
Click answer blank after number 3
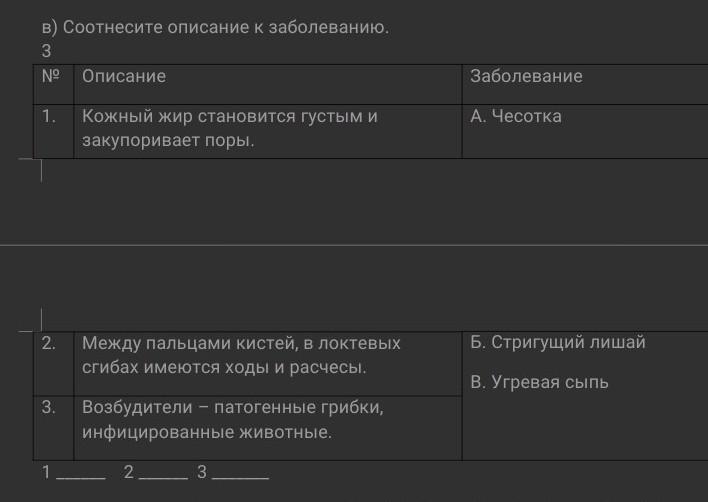(x=240, y=474)
